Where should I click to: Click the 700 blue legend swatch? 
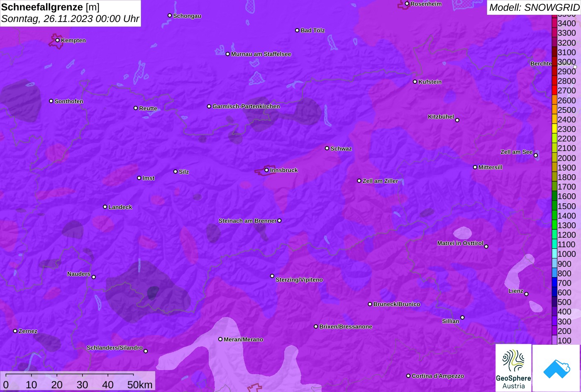coord(554,283)
